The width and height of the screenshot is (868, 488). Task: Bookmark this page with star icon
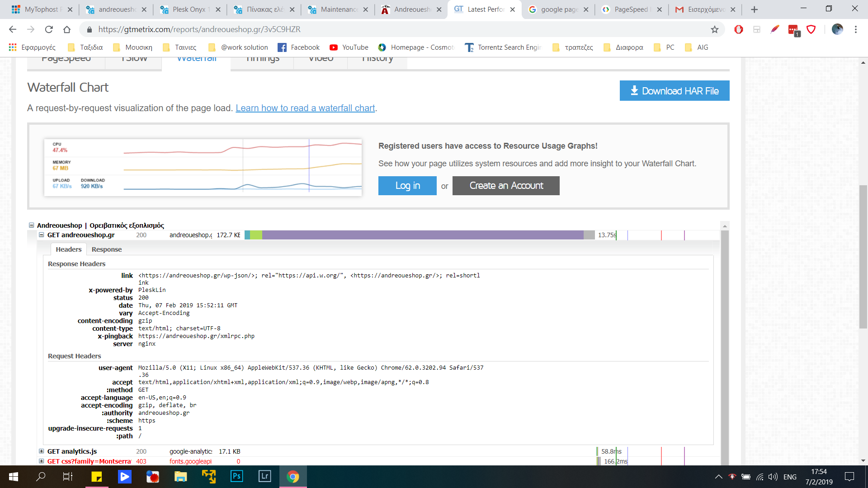[715, 29]
